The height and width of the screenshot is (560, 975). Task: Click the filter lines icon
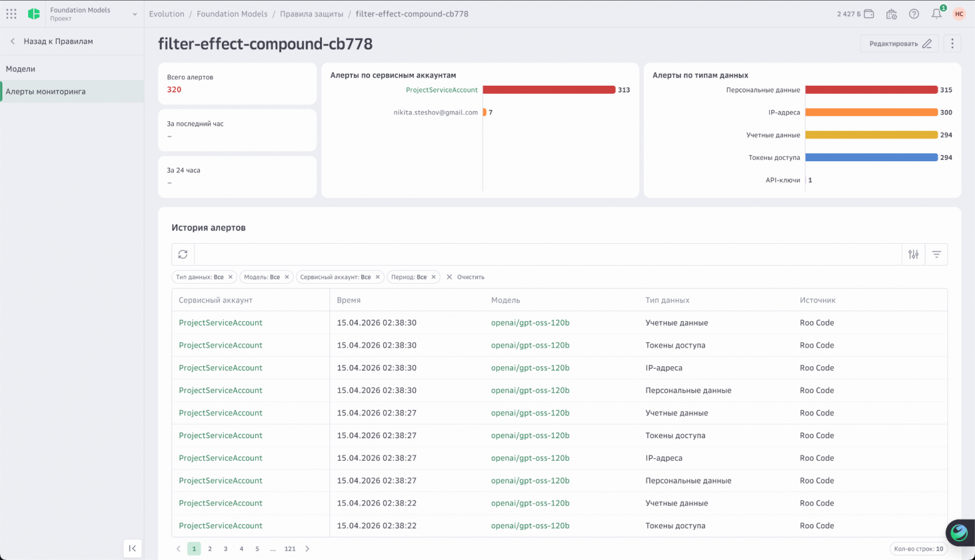(936, 254)
